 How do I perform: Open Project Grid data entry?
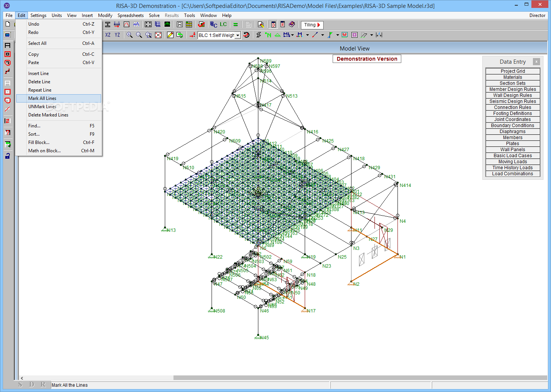(513, 71)
